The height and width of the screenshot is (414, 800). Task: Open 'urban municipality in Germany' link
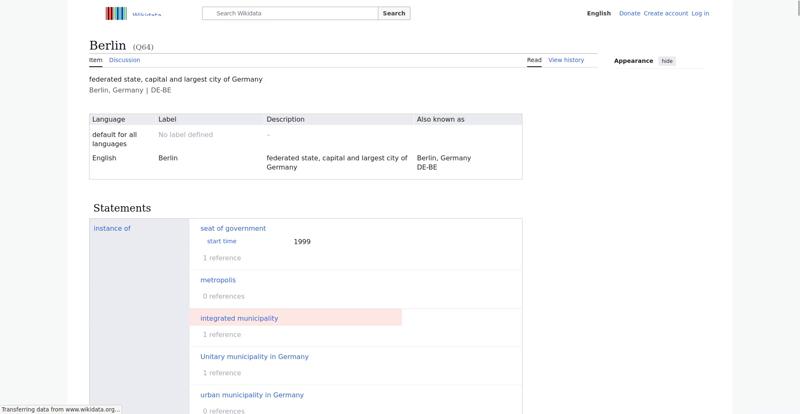252,395
